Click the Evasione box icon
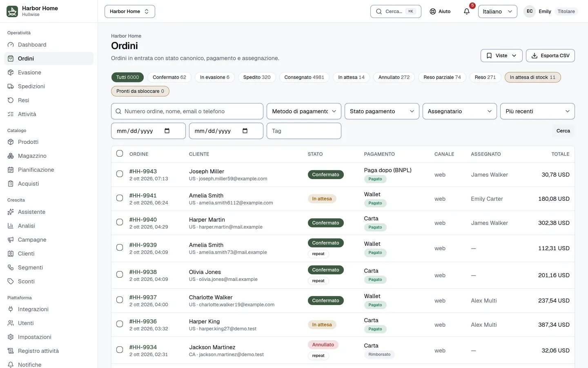 (11, 72)
